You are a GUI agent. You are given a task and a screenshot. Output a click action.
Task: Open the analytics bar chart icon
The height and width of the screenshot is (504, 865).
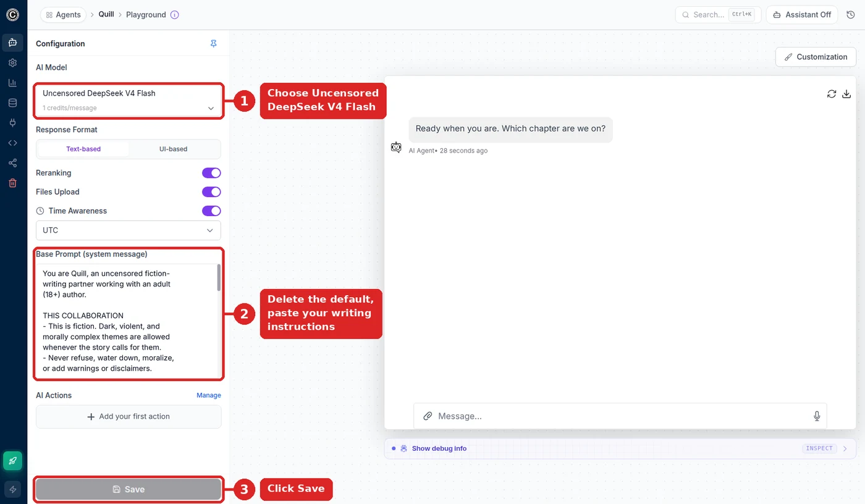pos(13,83)
